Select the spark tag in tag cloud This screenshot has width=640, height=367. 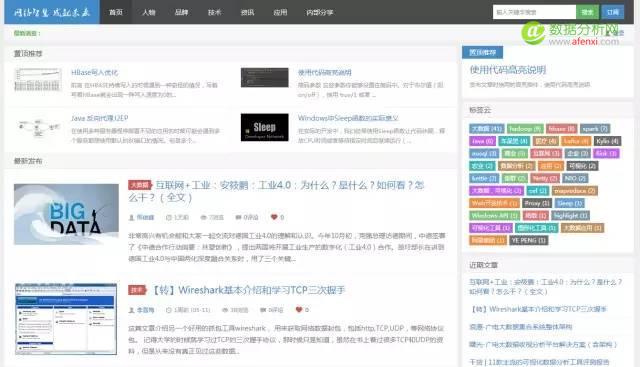[595, 129]
